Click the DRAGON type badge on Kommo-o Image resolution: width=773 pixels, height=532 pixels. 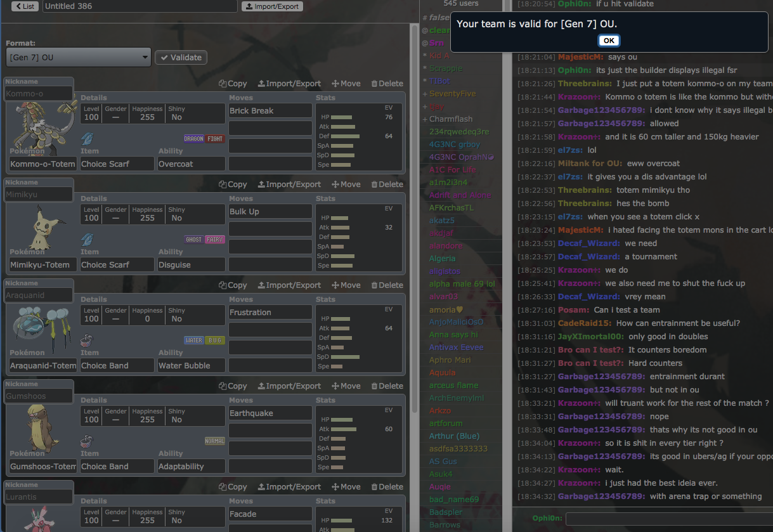click(193, 139)
